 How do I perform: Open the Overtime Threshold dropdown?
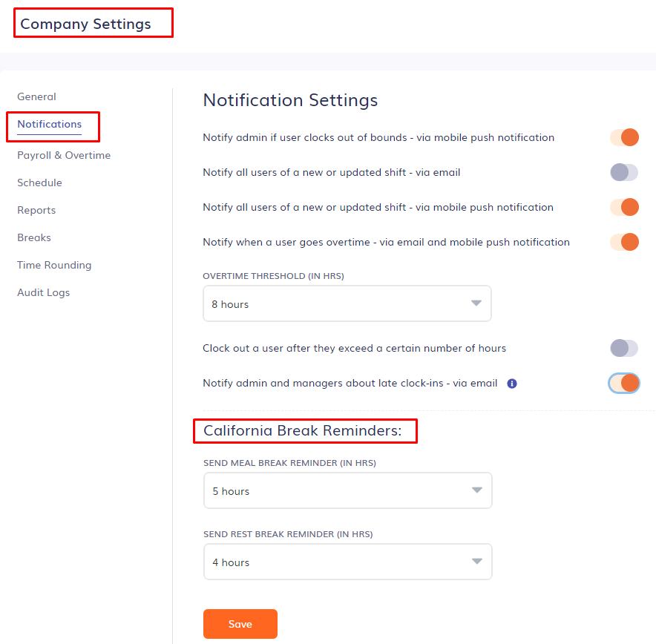347,303
